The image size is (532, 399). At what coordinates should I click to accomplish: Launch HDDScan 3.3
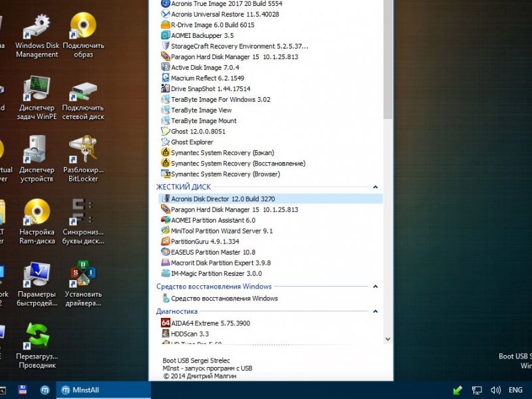185,334
